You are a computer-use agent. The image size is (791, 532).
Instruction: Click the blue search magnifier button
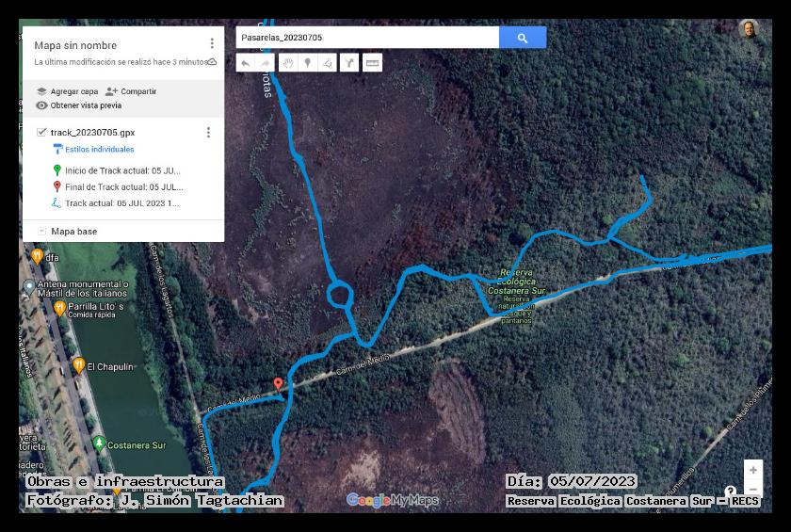point(523,38)
